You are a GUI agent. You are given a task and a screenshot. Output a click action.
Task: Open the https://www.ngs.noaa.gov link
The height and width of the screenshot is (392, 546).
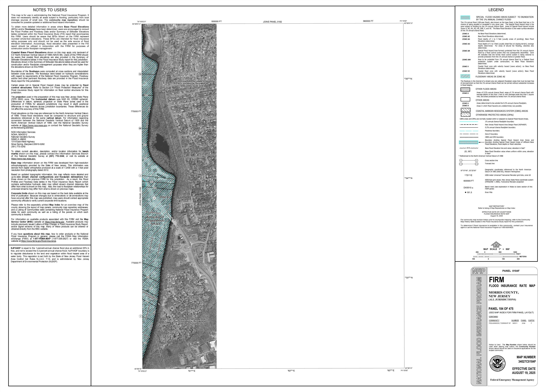[x=35, y=125]
